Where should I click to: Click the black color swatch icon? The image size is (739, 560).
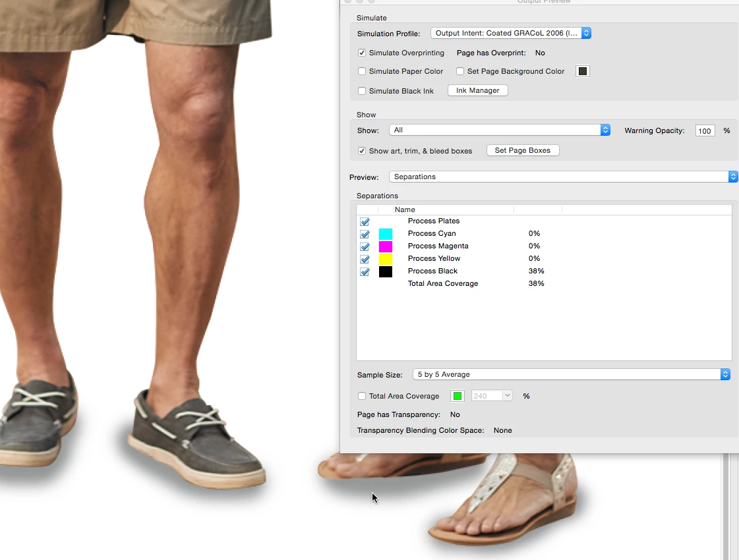coord(386,271)
